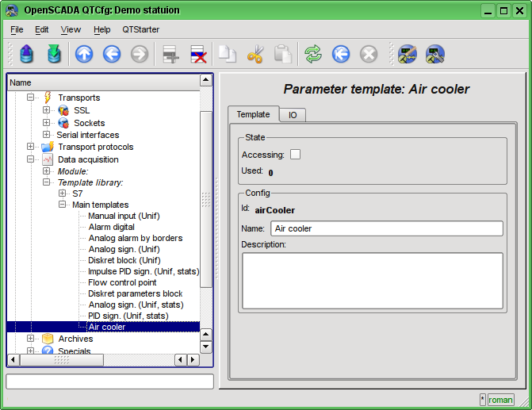Viewport: 532px width, 410px height.
Task: Click the Load from database toolbar icon
Action: pyautogui.click(x=27, y=54)
